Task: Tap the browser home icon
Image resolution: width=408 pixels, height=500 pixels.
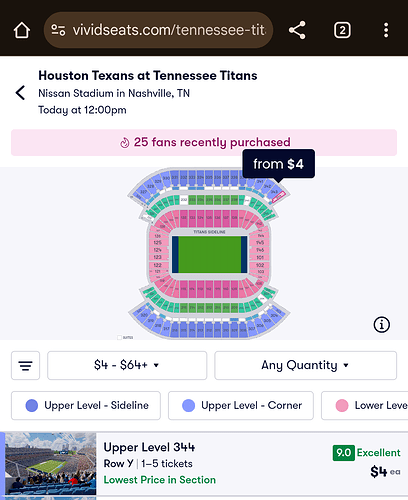Action: click(x=22, y=30)
